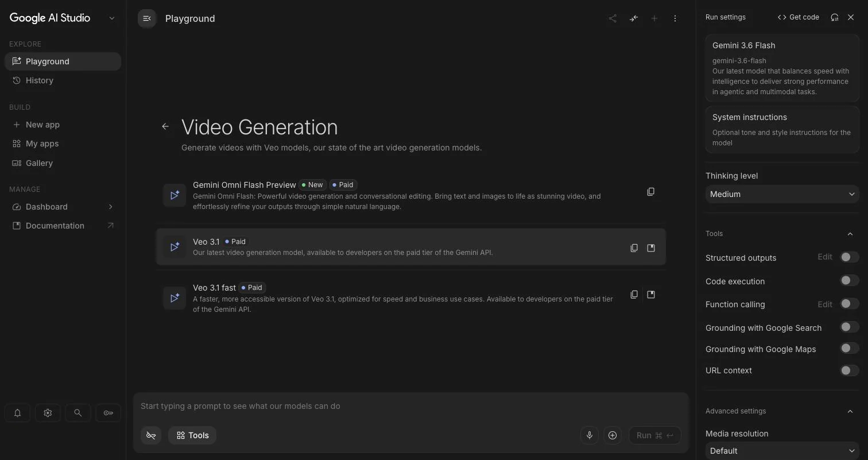868x460 pixels.
Task: Expand the Dashboard submenu chevron
Action: (x=111, y=207)
